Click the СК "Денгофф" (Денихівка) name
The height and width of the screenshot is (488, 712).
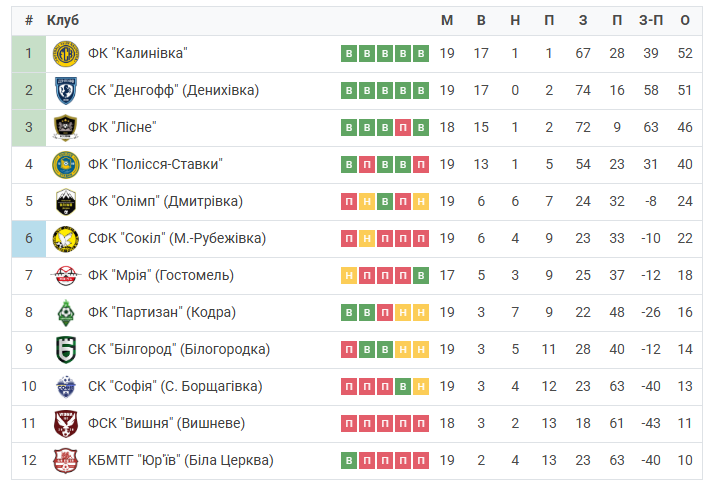click(173, 90)
